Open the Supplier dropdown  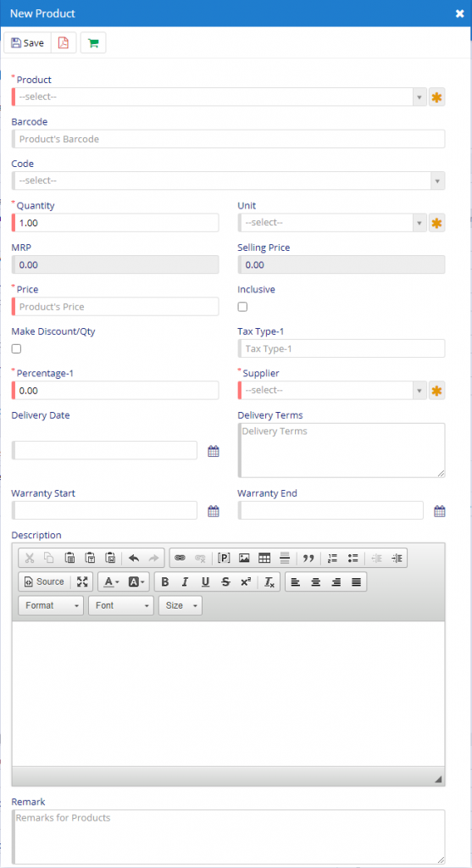point(332,390)
